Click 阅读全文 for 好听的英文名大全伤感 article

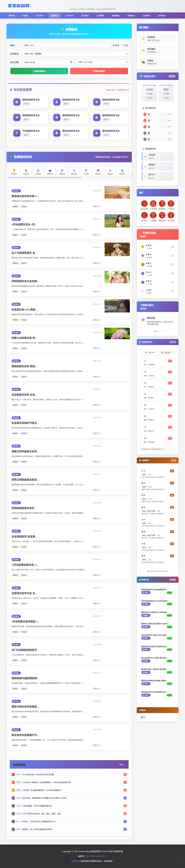click(x=97, y=291)
